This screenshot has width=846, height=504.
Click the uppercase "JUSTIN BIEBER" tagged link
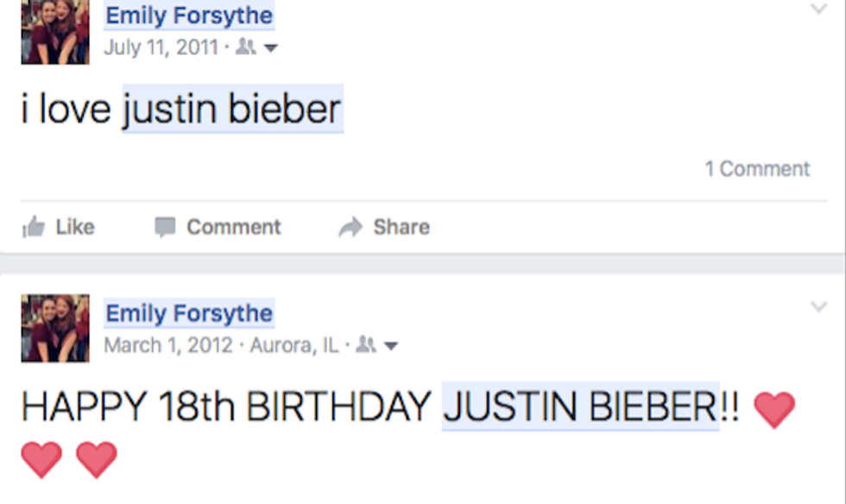pyautogui.click(x=580, y=407)
